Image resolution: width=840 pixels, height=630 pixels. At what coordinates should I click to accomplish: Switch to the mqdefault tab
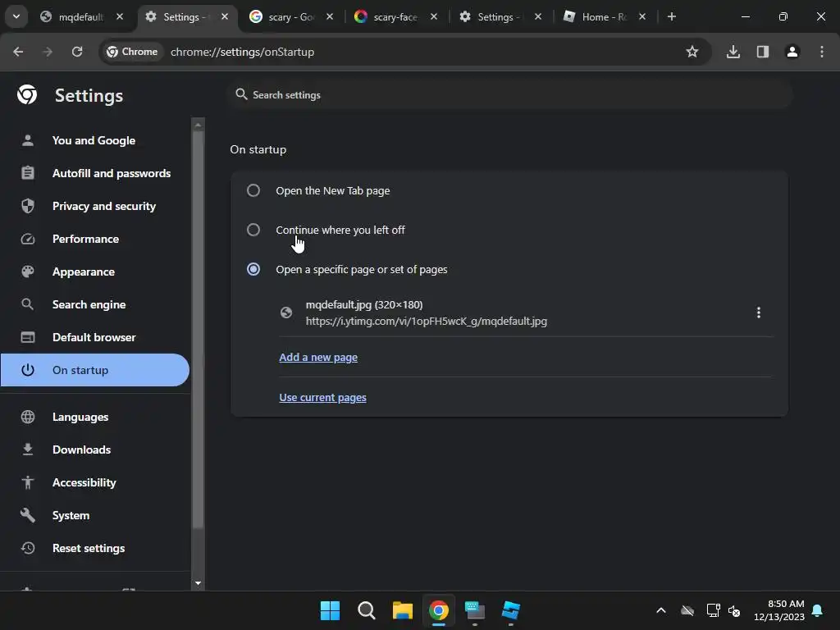tap(80, 16)
